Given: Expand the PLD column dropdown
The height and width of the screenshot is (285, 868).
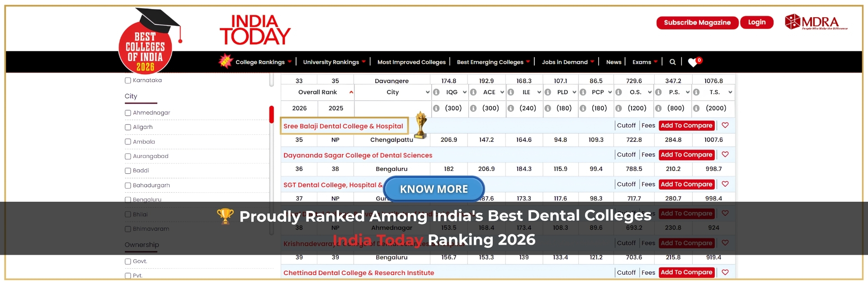Looking at the screenshot, I should click(x=575, y=92).
